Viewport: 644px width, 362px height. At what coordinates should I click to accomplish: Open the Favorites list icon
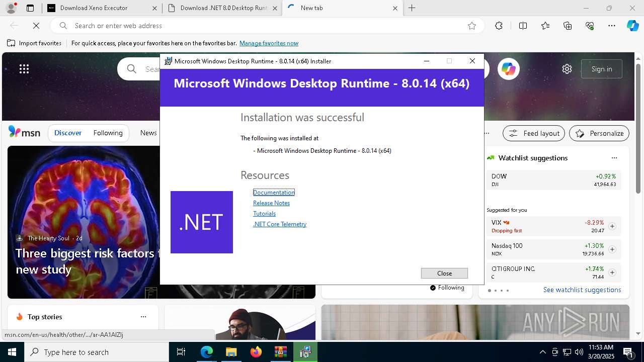(545, 26)
